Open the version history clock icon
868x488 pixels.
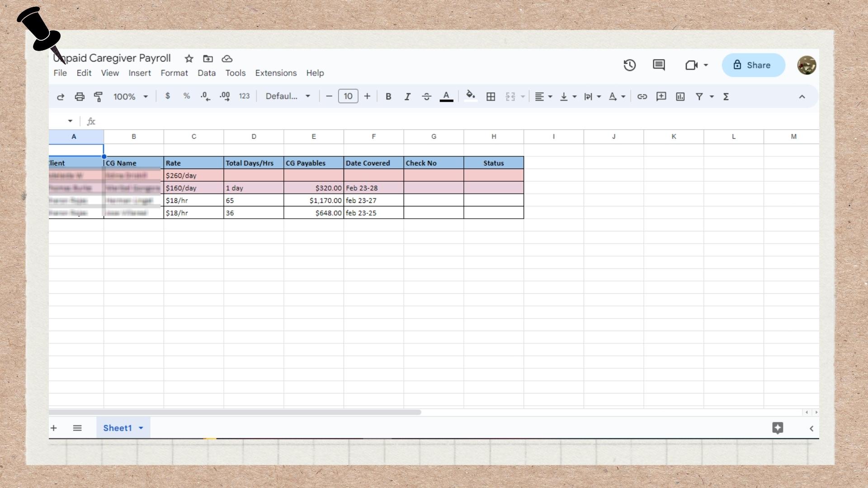pyautogui.click(x=629, y=65)
